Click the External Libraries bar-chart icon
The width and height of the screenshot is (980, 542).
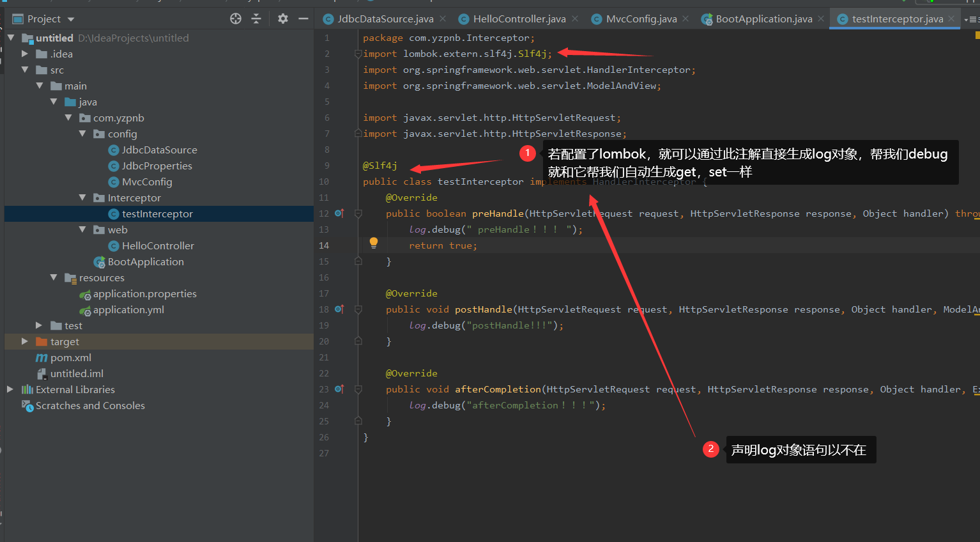[27, 389]
